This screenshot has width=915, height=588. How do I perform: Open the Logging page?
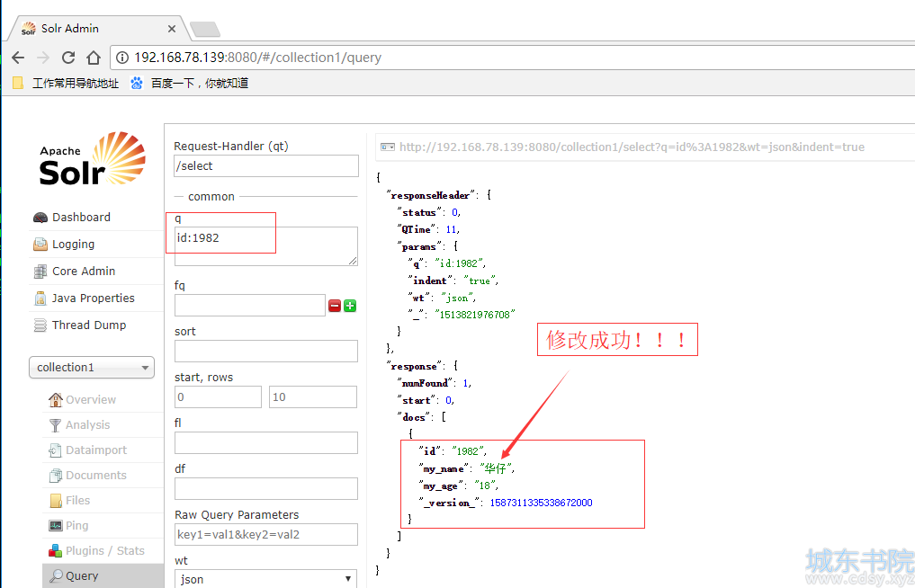(x=73, y=244)
